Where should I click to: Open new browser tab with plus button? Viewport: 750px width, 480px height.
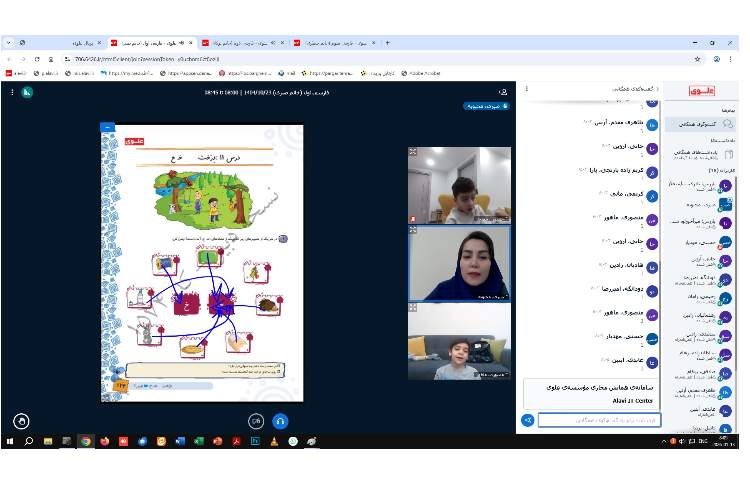pos(388,43)
